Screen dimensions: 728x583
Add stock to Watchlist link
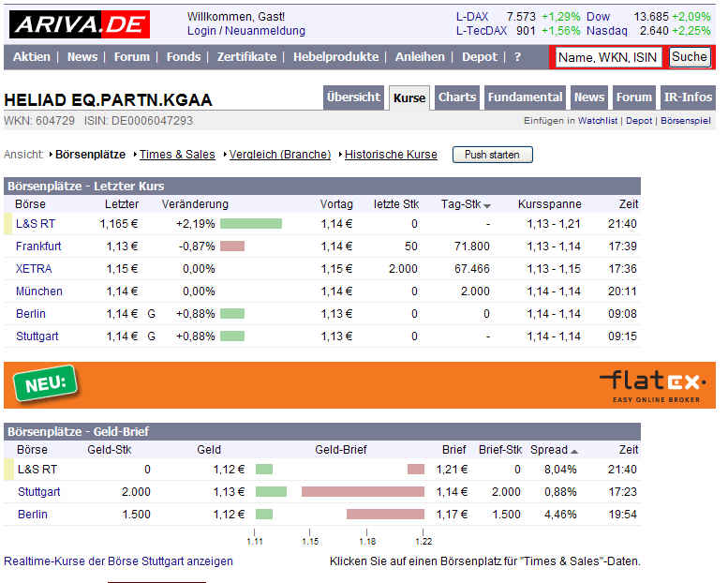coord(598,121)
